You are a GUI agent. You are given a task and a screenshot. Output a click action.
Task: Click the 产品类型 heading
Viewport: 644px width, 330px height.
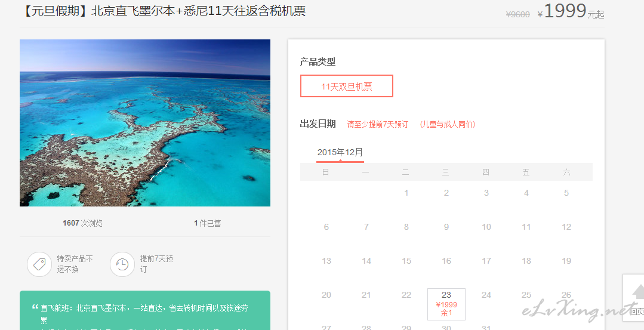coord(318,62)
